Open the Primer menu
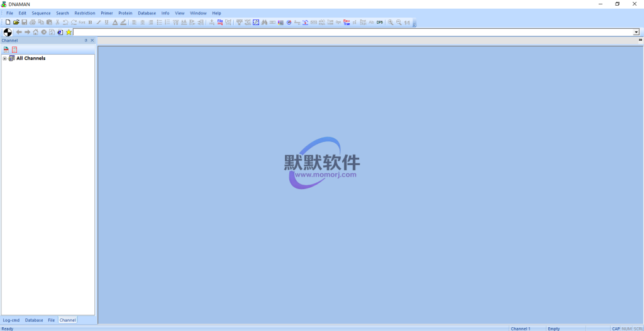The height and width of the screenshot is (331, 644). coord(107,13)
